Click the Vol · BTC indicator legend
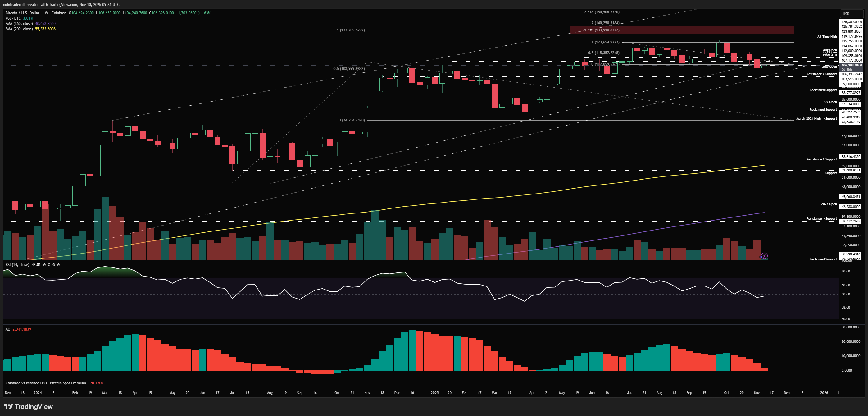 [x=13, y=18]
